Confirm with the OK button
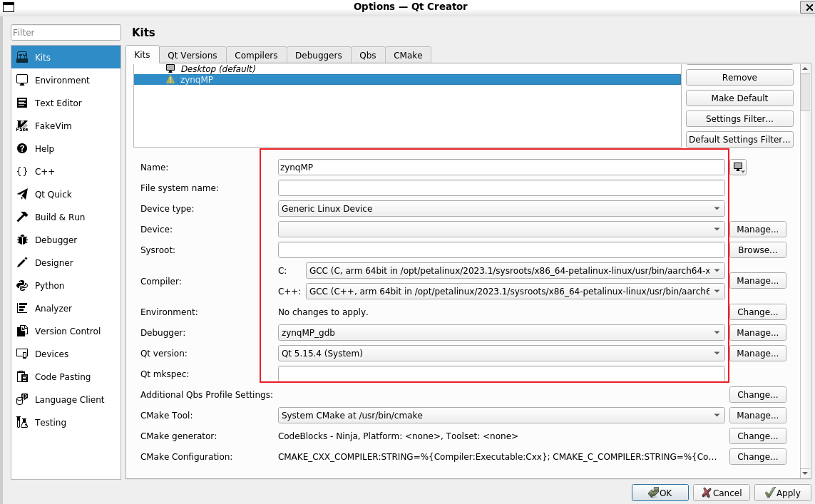Image resolution: width=815 pixels, height=504 pixels. tap(660, 493)
